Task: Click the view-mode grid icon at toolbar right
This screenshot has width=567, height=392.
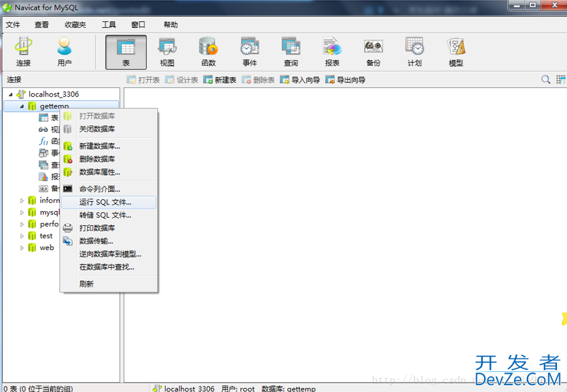Action: [561, 80]
